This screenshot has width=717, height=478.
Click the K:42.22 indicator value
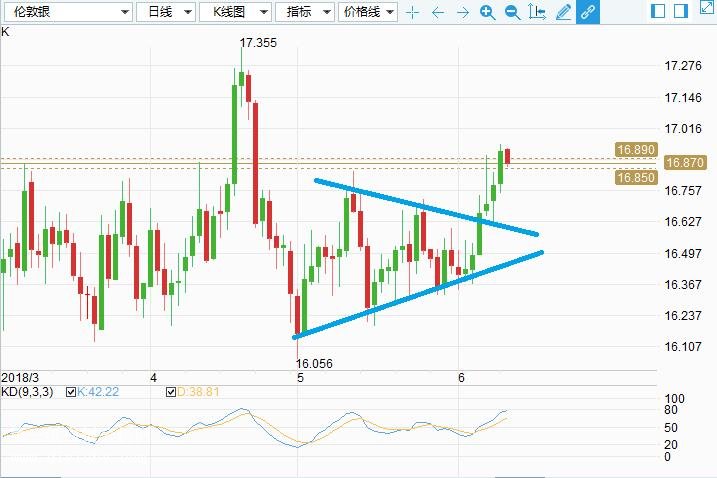(x=98, y=392)
